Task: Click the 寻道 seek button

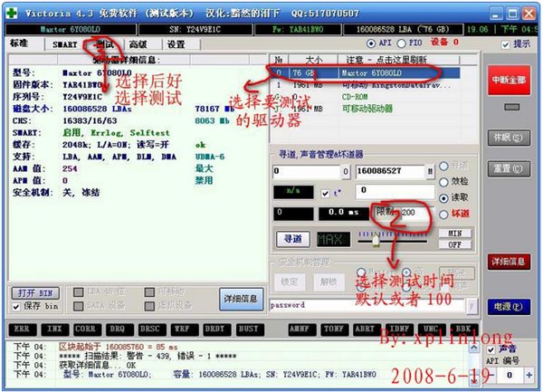Action: [293, 239]
